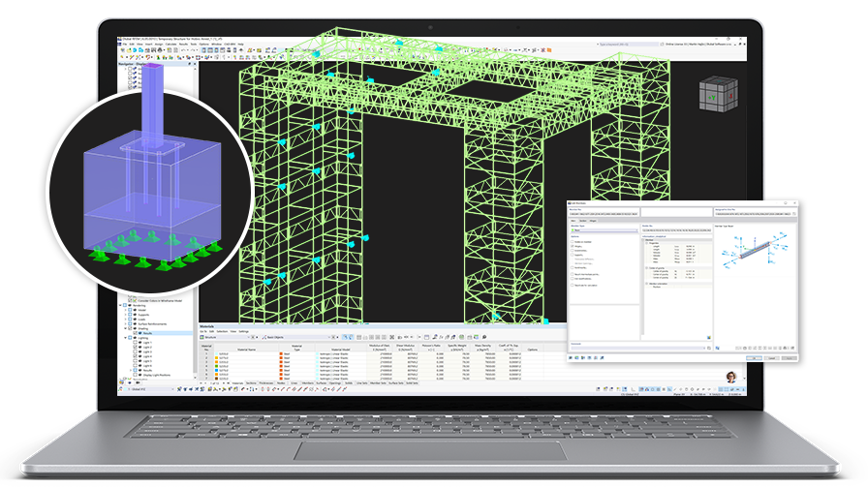Enable Deactivate for calculation checkbox in dialog

[x=572, y=285]
